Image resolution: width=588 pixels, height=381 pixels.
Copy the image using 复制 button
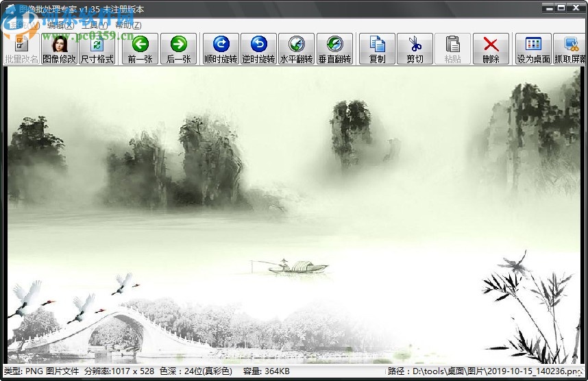coord(377,49)
